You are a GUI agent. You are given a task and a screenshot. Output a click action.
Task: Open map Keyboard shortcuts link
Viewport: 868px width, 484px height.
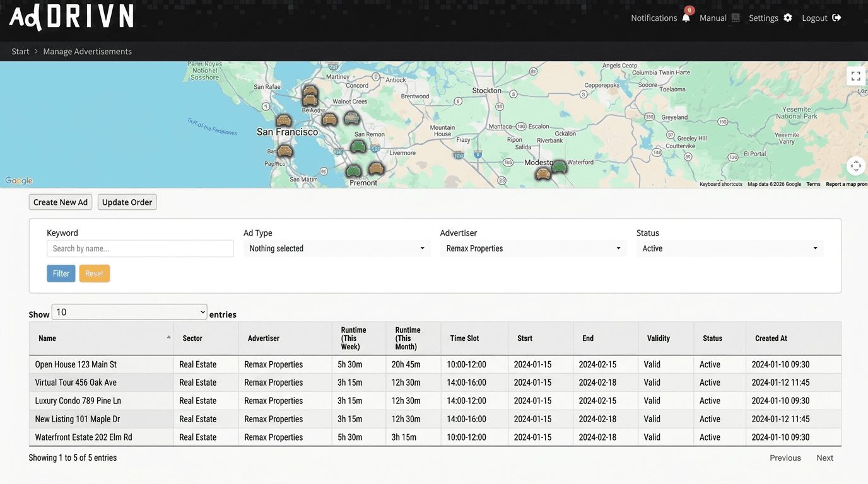pos(720,184)
